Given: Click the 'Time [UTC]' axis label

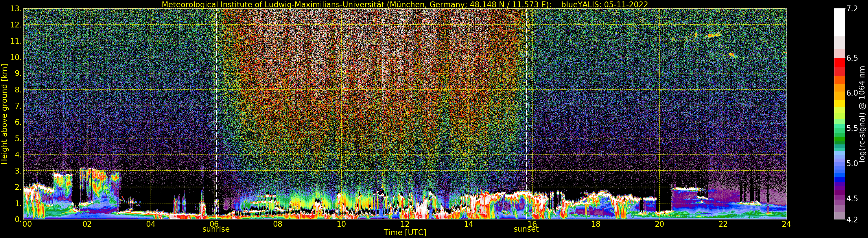Looking at the screenshot, I should [405, 233].
